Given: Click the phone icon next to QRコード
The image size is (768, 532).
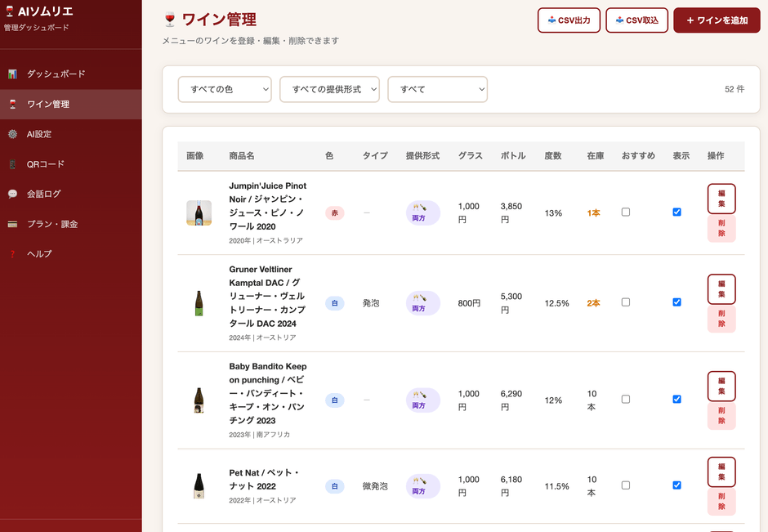Looking at the screenshot, I should (13, 164).
